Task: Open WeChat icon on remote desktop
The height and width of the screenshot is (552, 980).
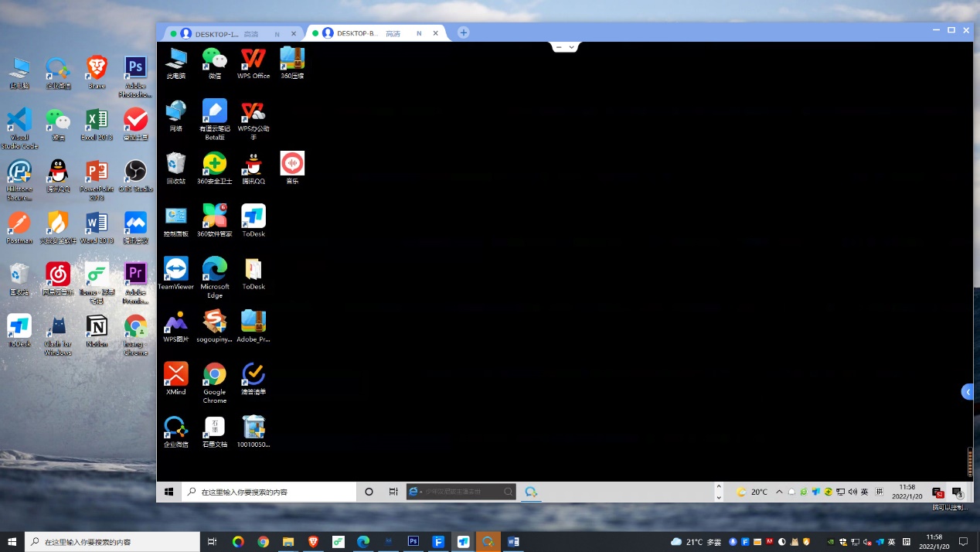Action: [x=215, y=63]
